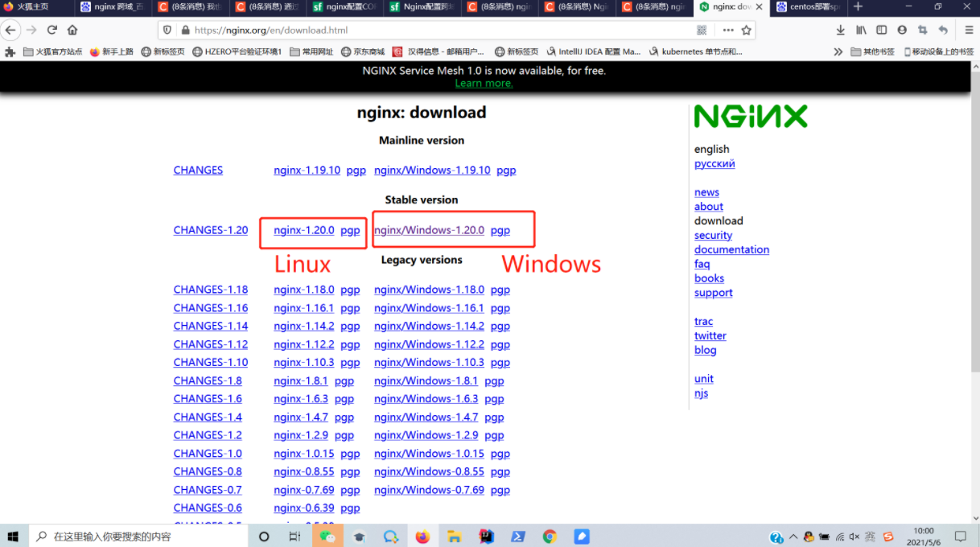
Task: Open the documentation sidebar link
Action: (x=731, y=249)
